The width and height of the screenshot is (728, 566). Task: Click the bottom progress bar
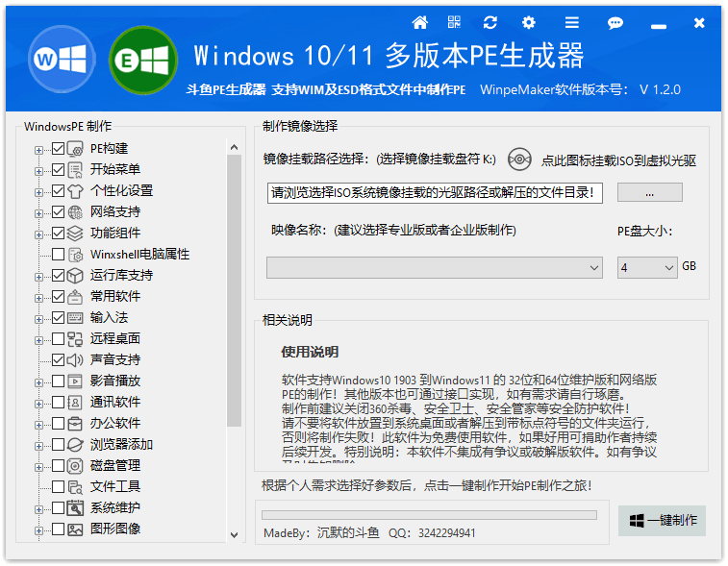click(x=429, y=515)
